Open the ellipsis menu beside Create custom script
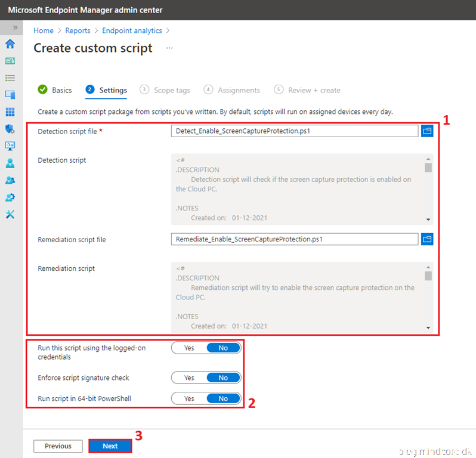476x458 pixels. coord(169,48)
